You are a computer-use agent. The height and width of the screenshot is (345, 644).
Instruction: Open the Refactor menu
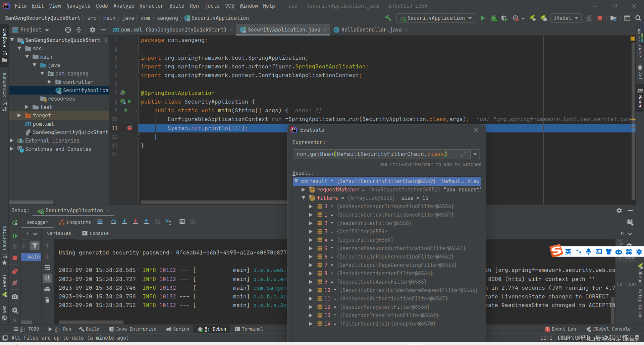[x=151, y=6]
